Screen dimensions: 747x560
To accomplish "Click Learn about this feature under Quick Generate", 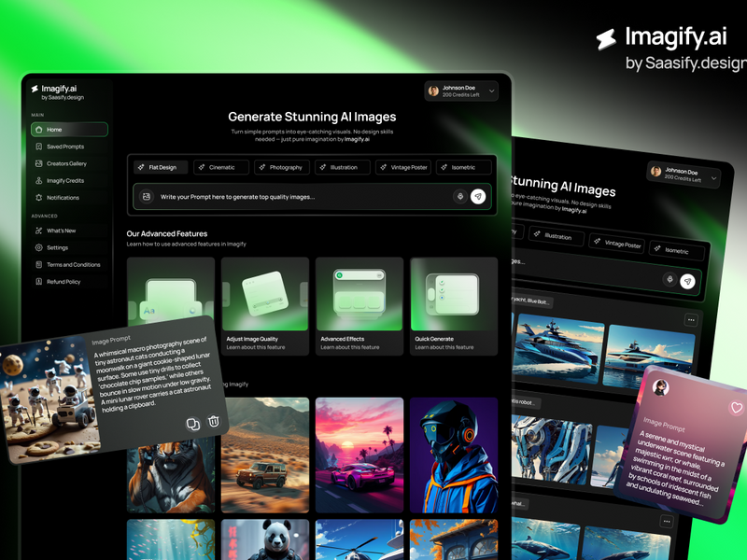I will (444, 347).
